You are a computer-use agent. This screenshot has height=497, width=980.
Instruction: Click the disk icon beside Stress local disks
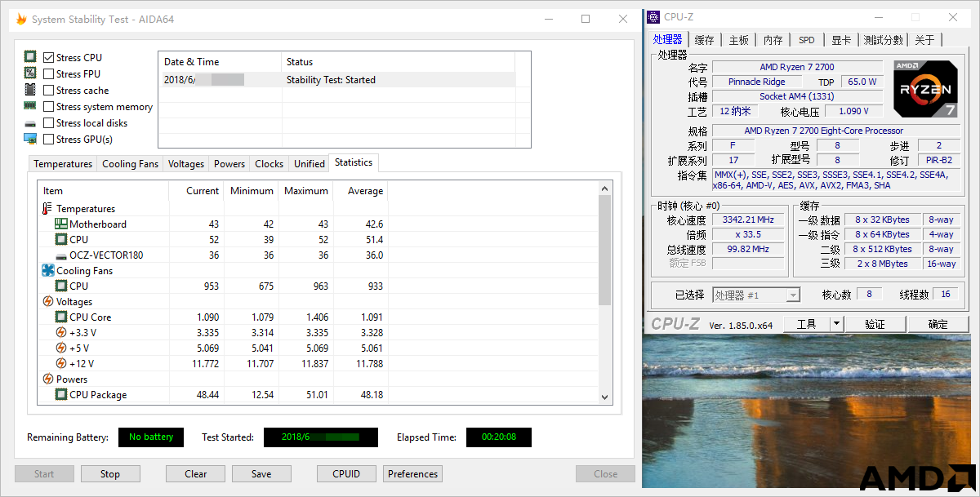[30, 123]
